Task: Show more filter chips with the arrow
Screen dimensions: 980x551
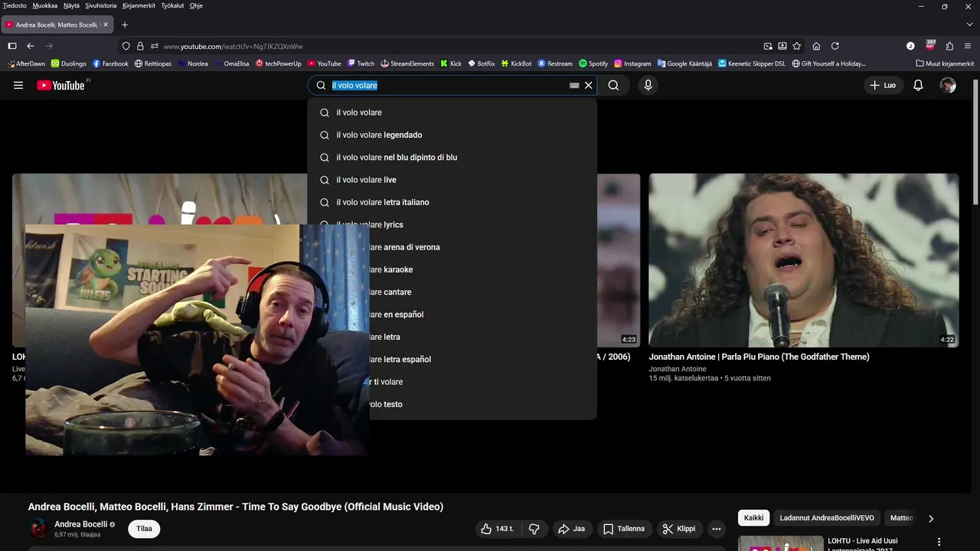Action: coord(931,518)
